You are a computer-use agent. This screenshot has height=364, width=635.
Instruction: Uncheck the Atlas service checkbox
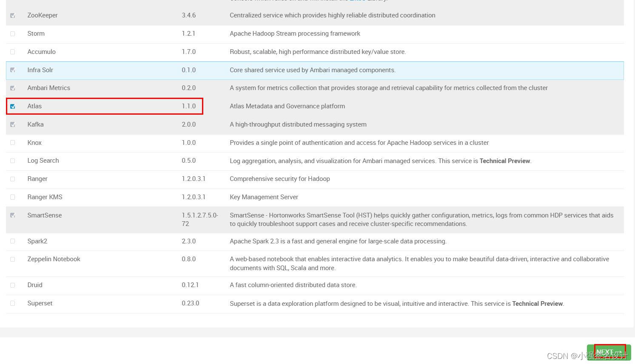click(13, 106)
